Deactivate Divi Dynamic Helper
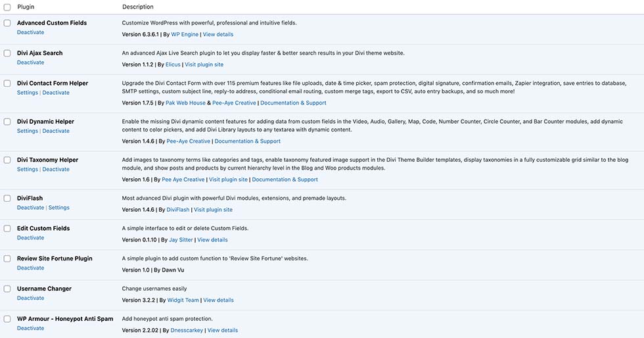This screenshot has height=338, width=644. [x=56, y=131]
